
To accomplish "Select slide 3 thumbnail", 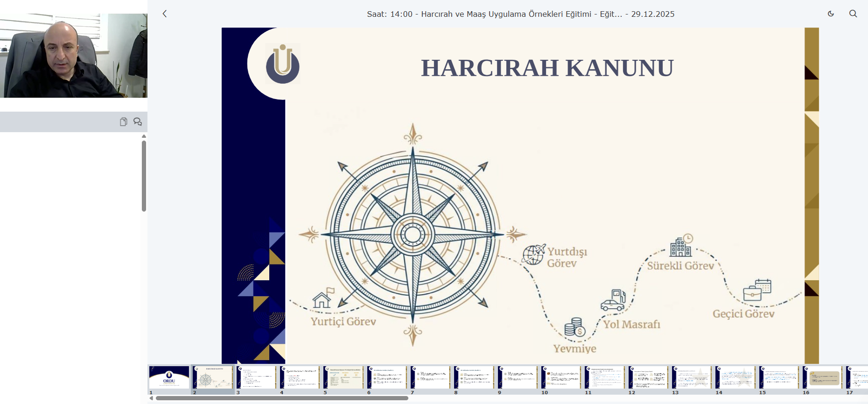I will click(256, 377).
